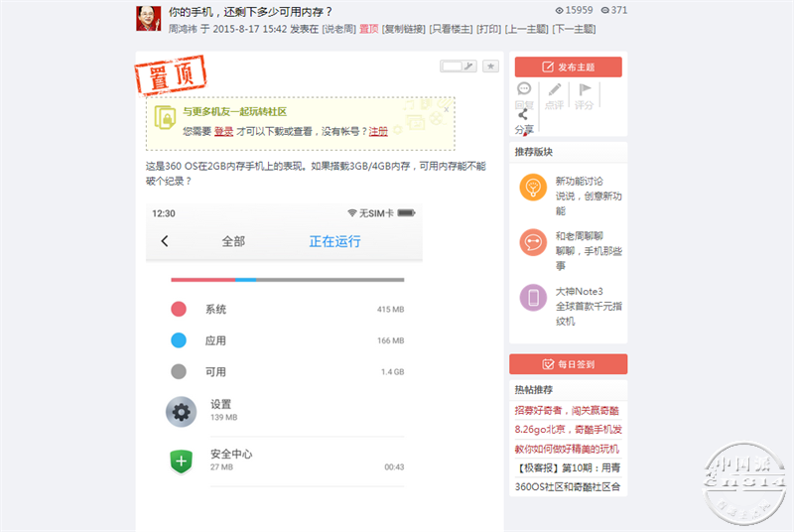Click the blue 应用 color dot

coord(179,340)
